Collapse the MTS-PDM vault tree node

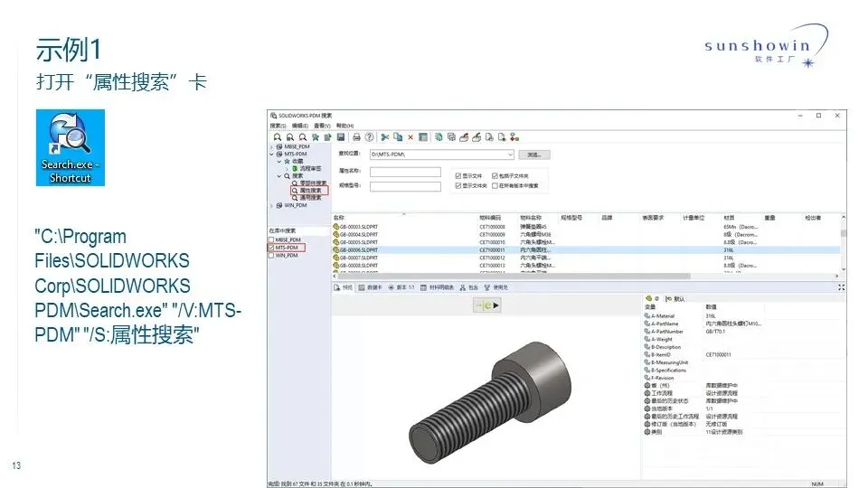point(272,154)
